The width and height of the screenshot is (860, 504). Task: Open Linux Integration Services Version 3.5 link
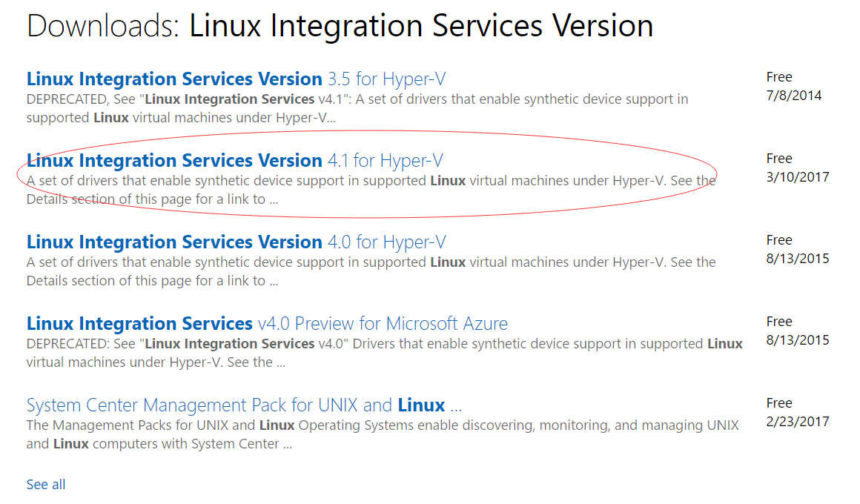(236, 79)
